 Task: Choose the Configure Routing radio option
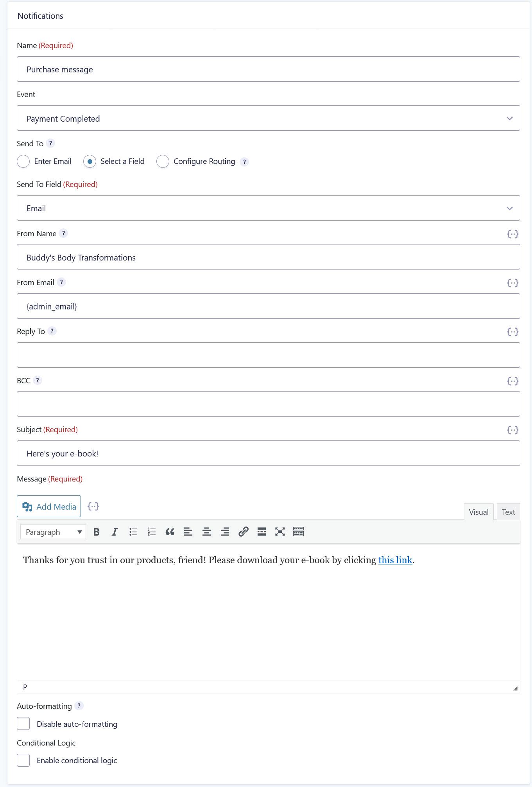(163, 161)
